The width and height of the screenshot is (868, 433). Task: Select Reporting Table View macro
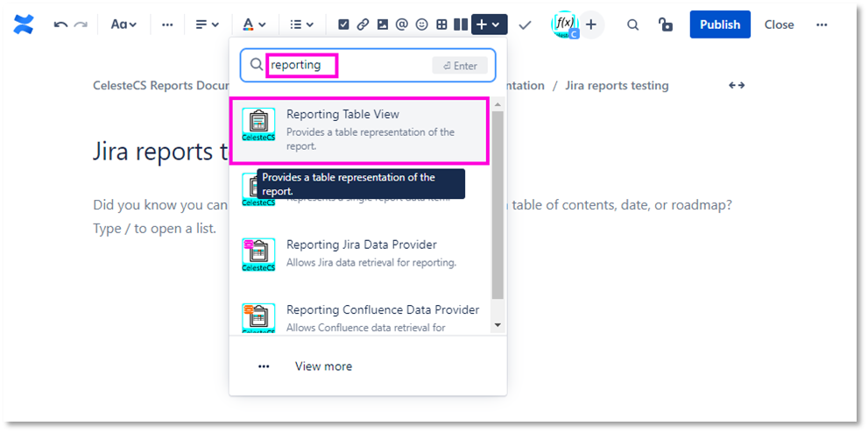[x=359, y=131]
